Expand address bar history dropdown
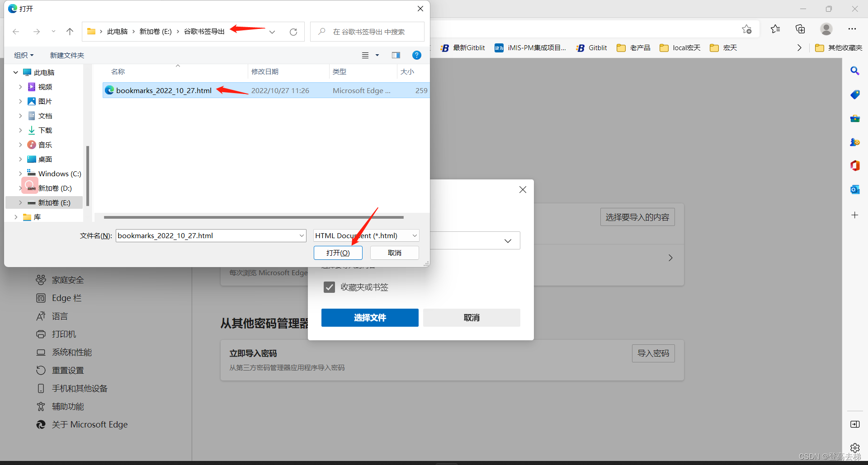 [x=272, y=32]
